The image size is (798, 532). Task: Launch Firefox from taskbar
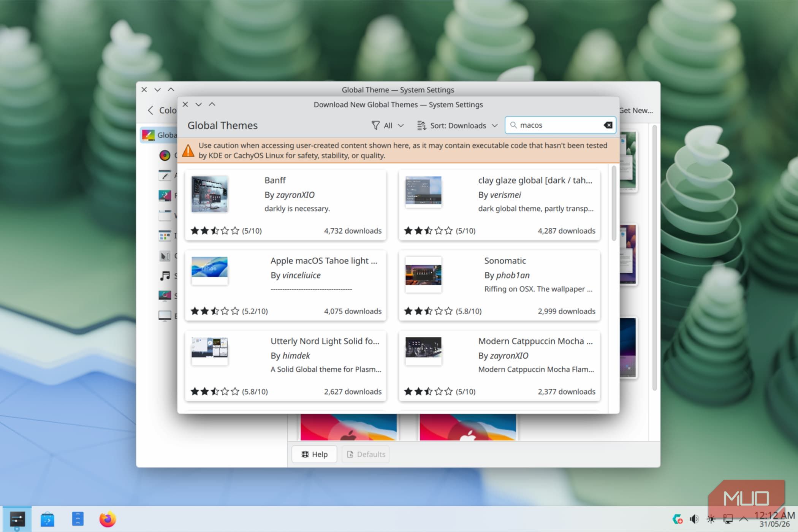click(108, 519)
